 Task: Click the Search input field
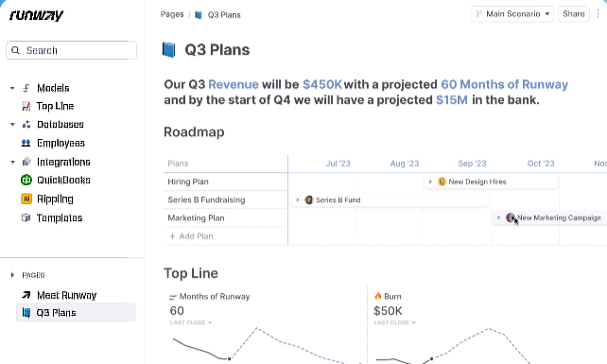(71, 50)
